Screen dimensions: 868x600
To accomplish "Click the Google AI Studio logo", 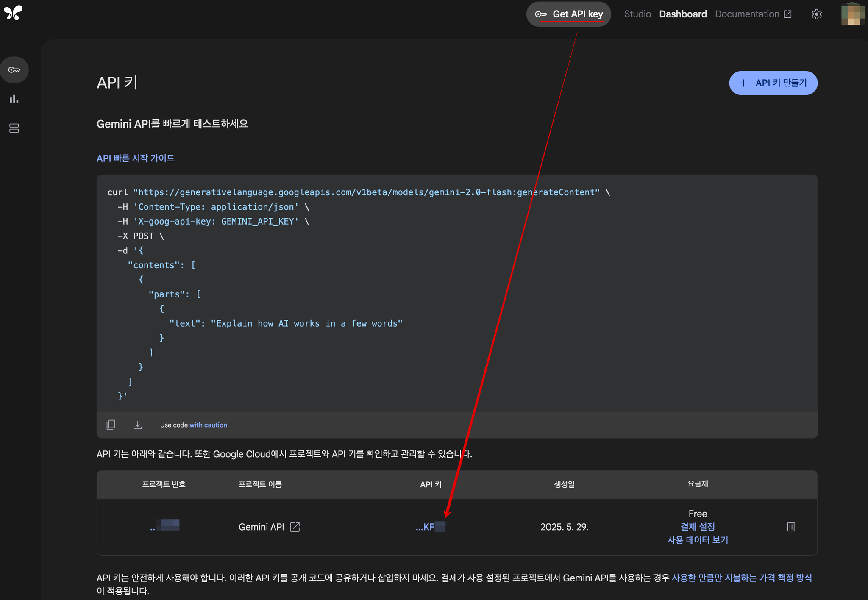I will 13,13.
